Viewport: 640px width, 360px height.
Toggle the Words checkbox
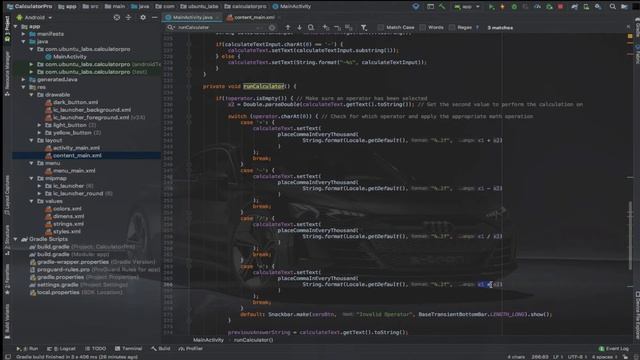[422, 27]
